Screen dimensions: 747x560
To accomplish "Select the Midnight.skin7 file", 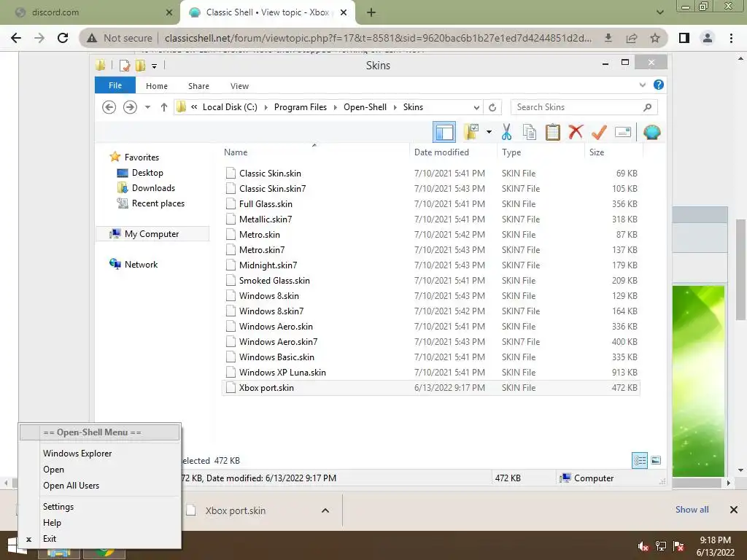I will pos(430,265).
